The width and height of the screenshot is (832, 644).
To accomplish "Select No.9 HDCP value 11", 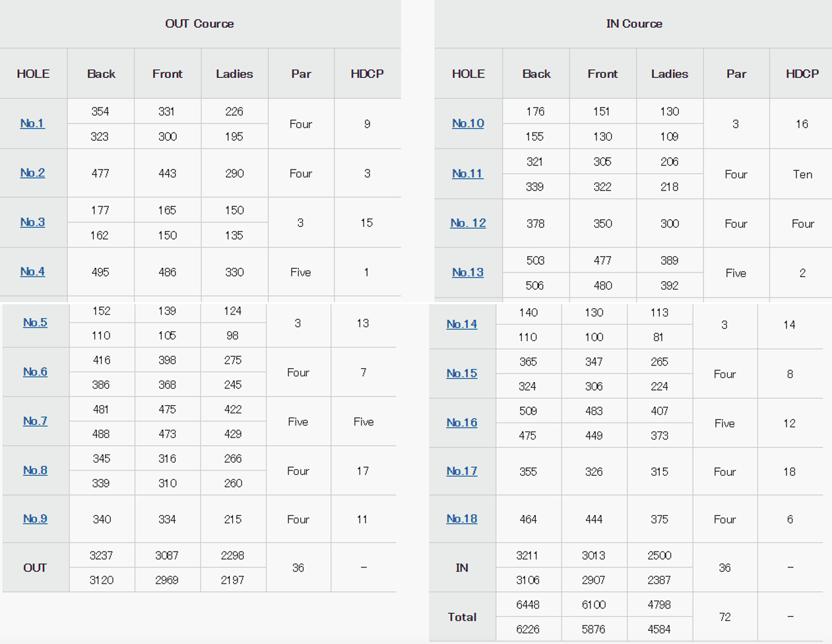I will [362, 519].
